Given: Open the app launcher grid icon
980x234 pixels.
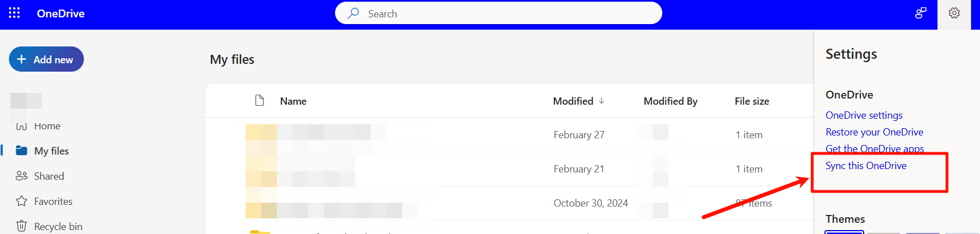Looking at the screenshot, I should (x=15, y=13).
